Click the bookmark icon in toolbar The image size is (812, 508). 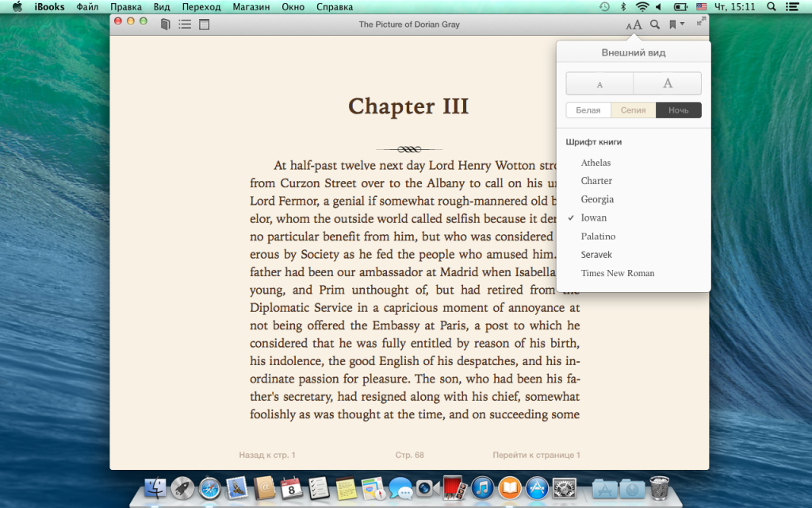coord(672,25)
